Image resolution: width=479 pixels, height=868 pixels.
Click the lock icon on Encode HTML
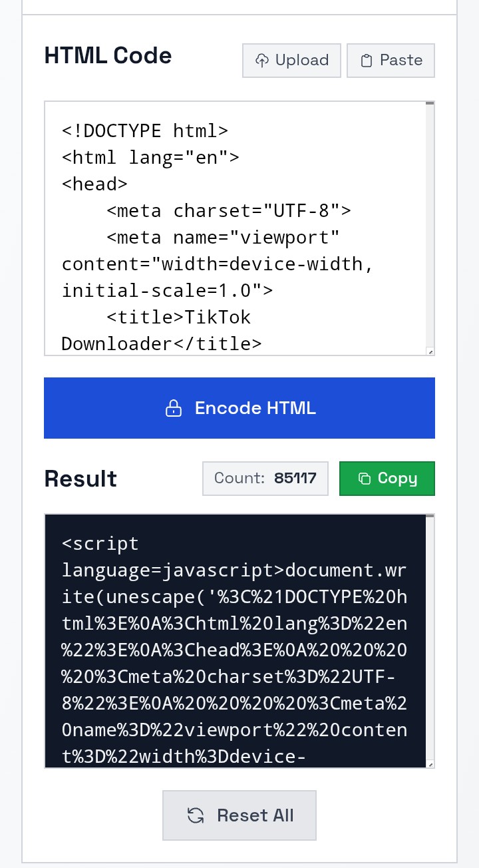[x=174, y=408]
